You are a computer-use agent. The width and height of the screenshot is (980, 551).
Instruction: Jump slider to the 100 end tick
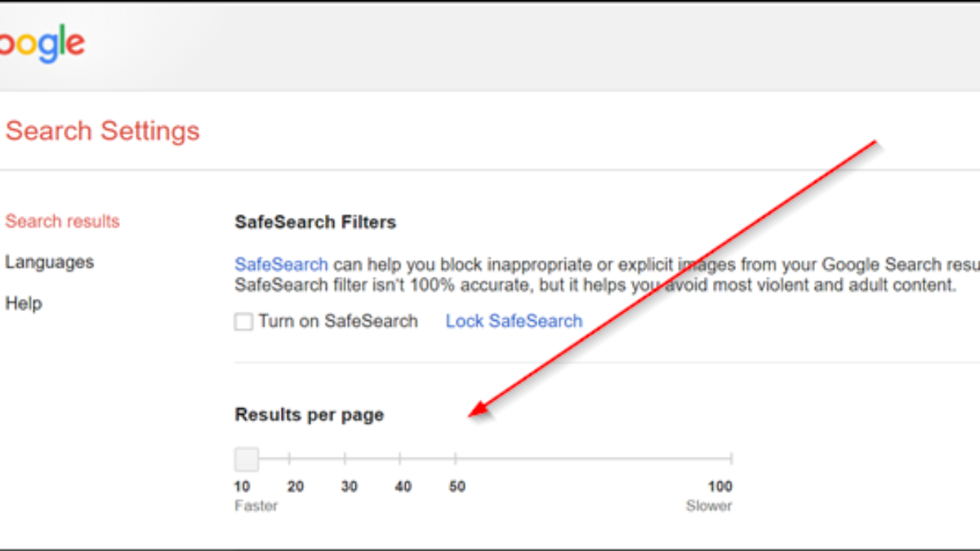(x=731, y=460)
